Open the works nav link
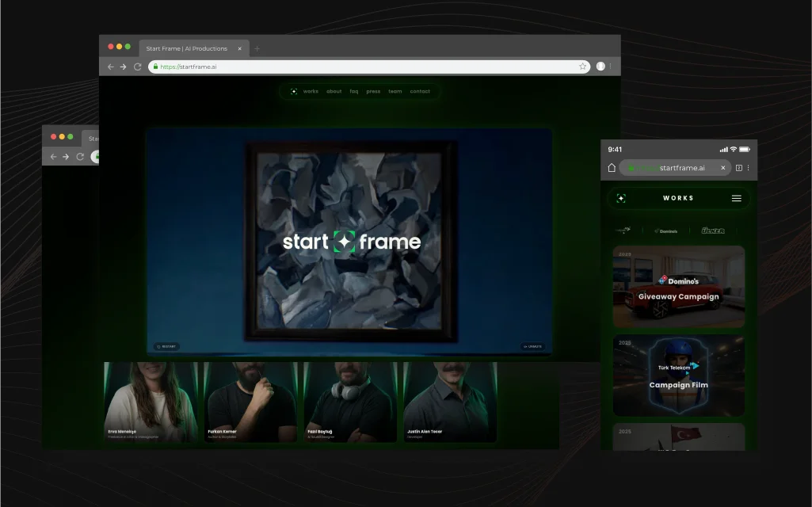Image resolution: width=812 pixels, height=507 pixels. (x=311, y=91)
